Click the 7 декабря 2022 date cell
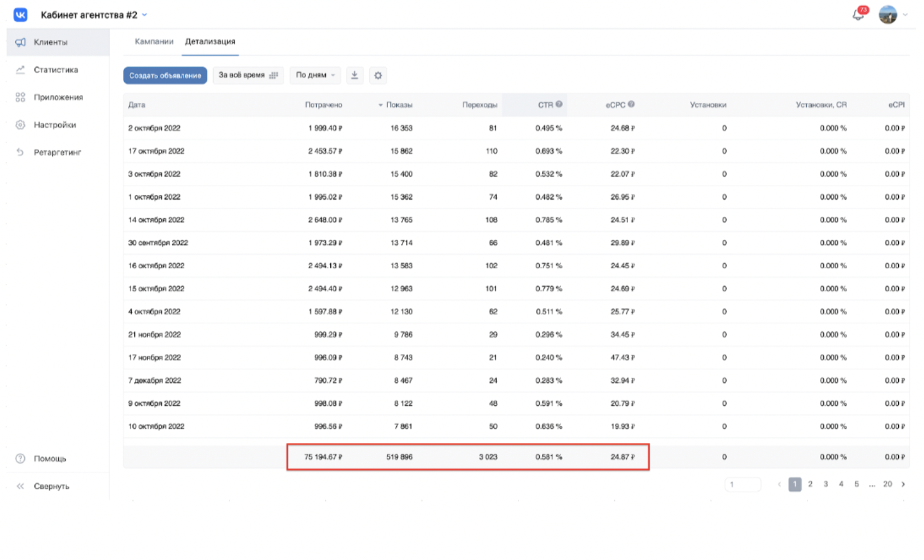This screenshot has height=560, width=924. pyautogui.click(x=155, y=380)
